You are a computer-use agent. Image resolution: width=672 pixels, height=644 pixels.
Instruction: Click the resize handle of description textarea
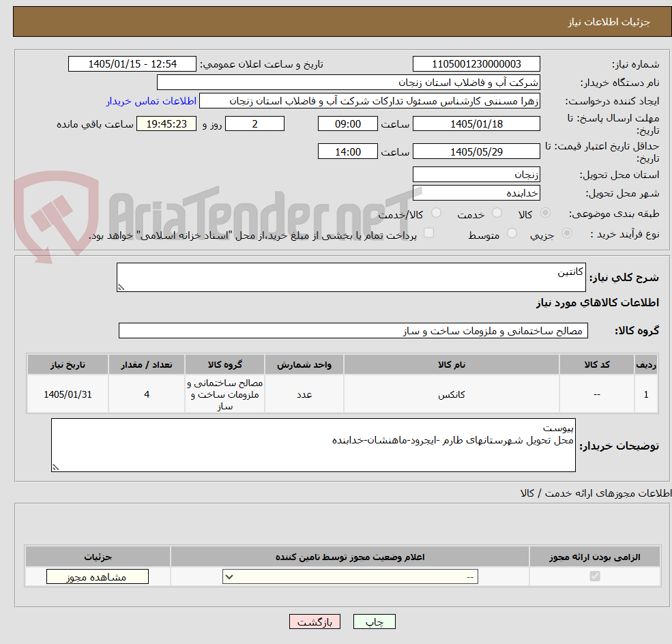[121, 287]
